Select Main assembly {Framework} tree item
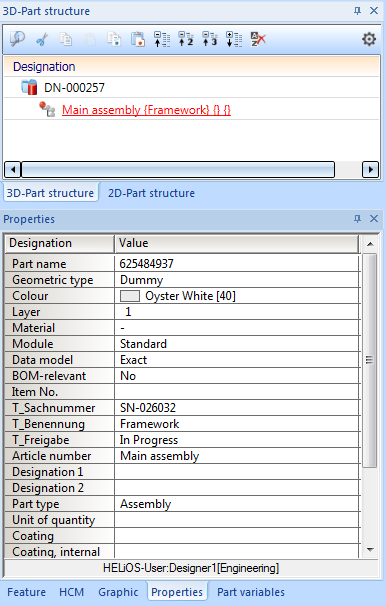This screenshot has width=386, height=606. coord(146,110)
